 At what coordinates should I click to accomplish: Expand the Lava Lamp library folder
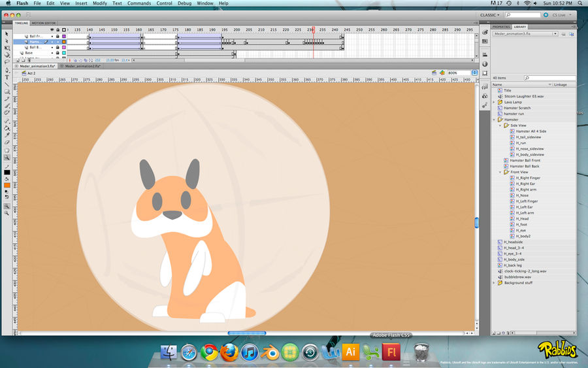(x=494, y=102)
